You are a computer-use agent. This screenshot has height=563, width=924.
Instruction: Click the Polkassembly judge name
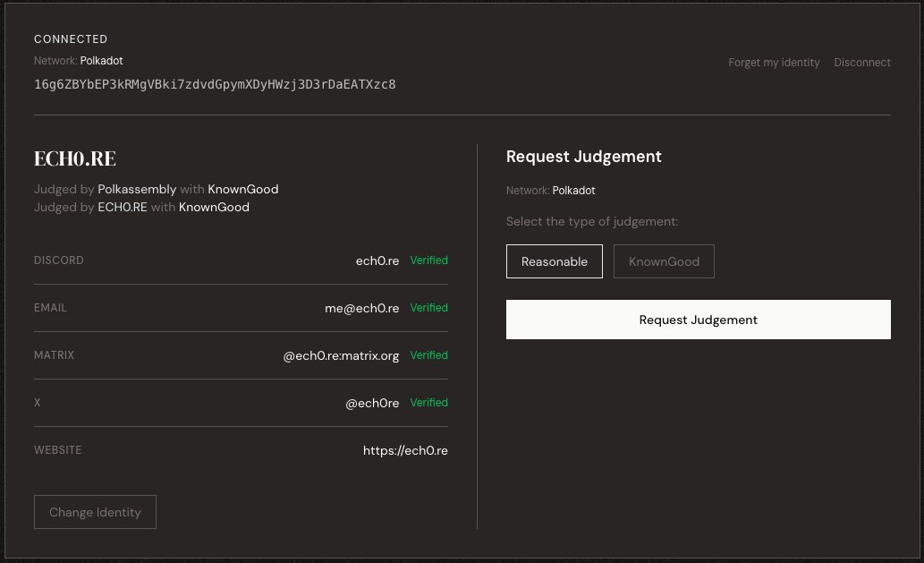click(137, 189)
